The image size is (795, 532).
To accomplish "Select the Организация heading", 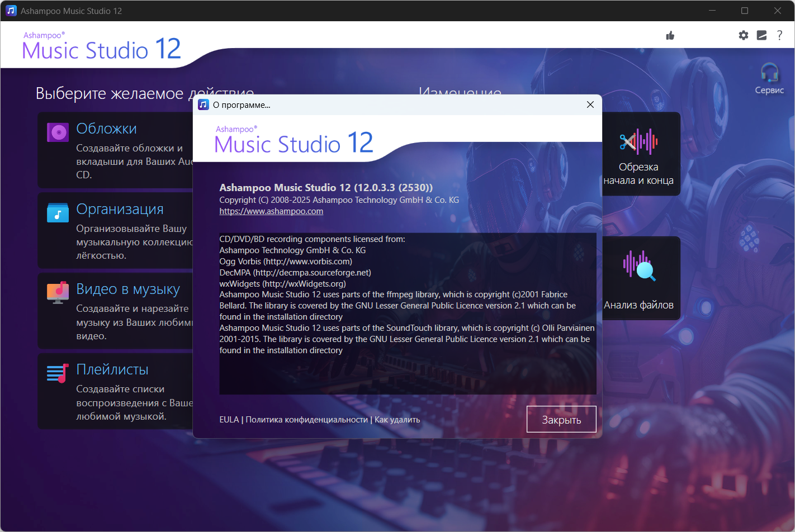I will [x=120, y=209].
